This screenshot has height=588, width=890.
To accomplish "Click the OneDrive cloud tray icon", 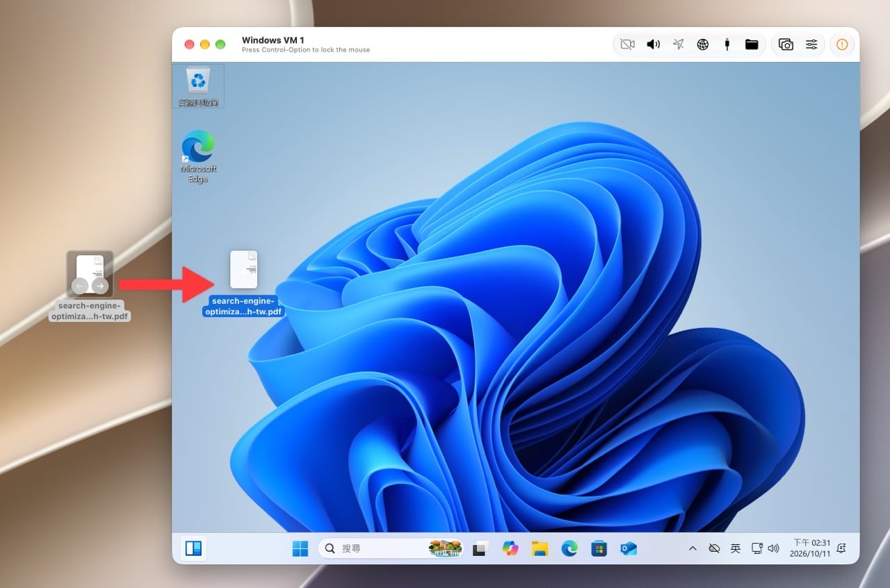I will pyautogui.click(x=713, y=549).
